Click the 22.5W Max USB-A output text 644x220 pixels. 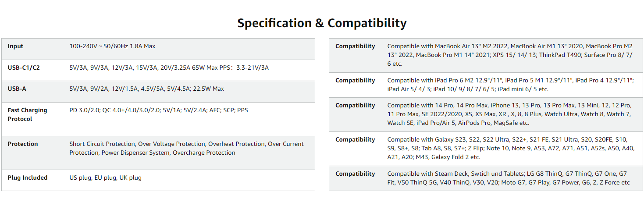(x=146, y=89)
